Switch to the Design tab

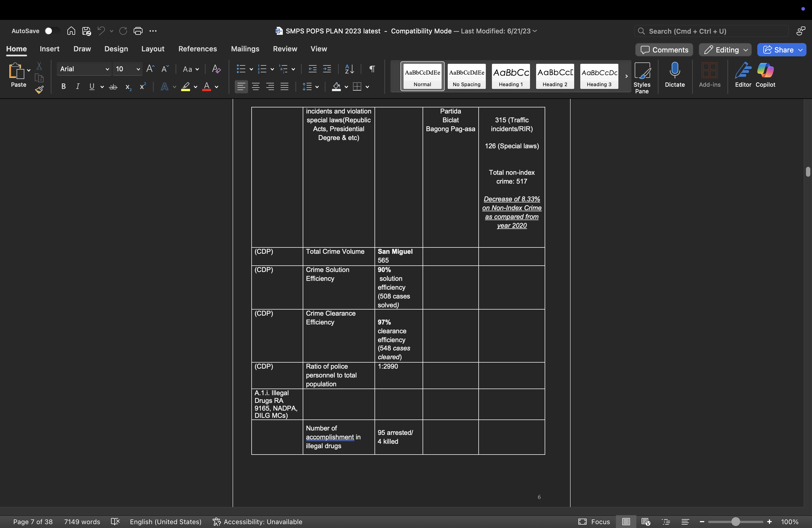116,49
